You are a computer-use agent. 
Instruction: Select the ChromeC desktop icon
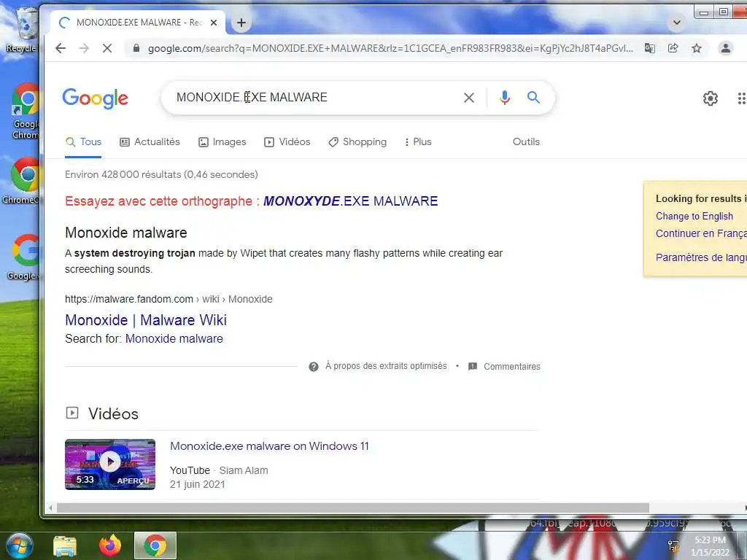click(23, 181)
